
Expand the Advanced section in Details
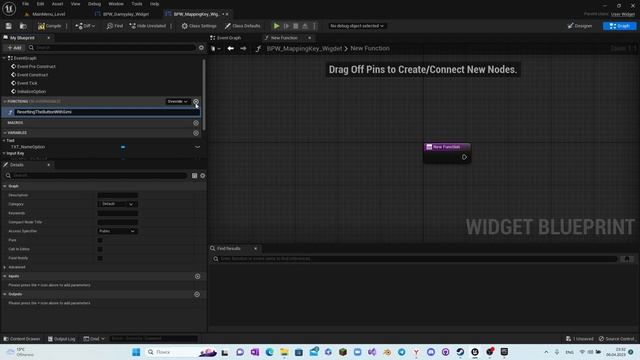click(x=5, y=267)
